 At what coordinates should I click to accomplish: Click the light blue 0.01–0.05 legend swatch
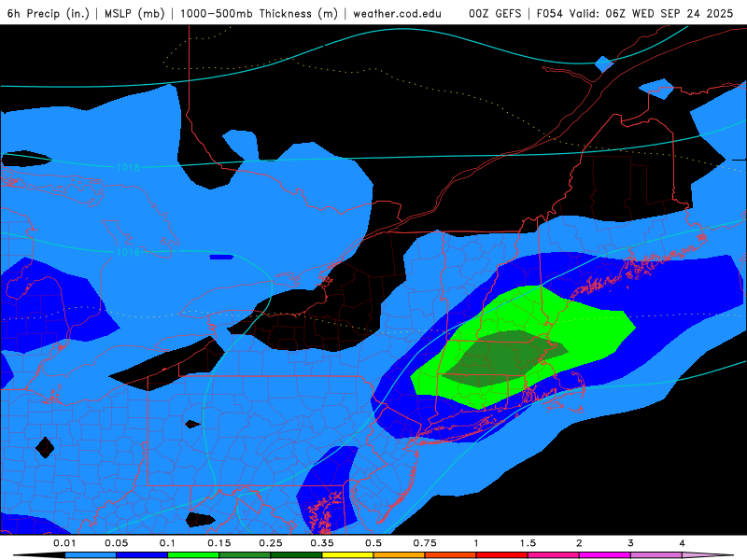[91, 555]
